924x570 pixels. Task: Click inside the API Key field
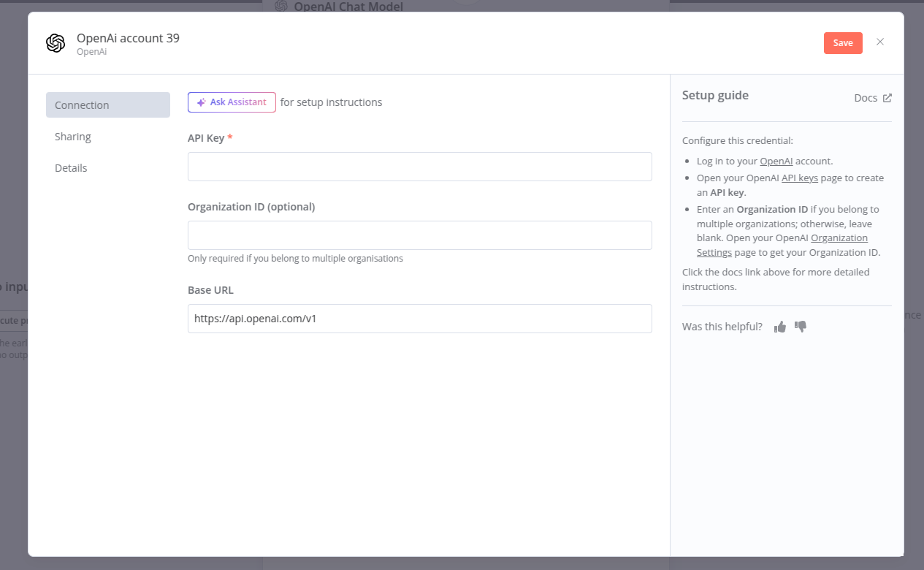coord(419,167)
